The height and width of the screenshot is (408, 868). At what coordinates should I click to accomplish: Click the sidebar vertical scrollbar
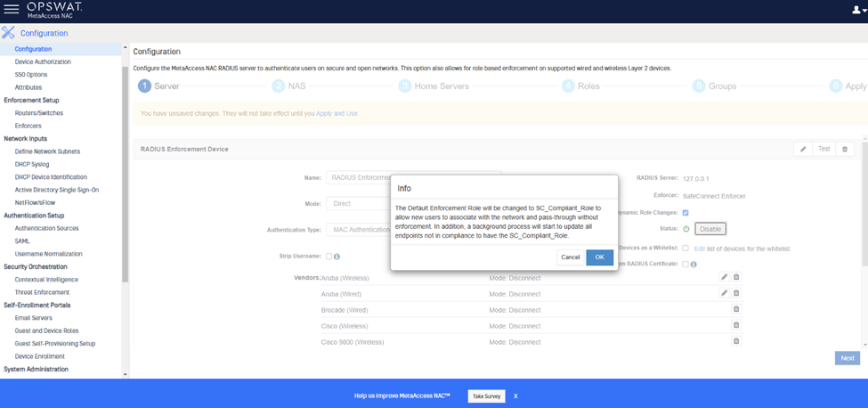[x=126, y=175]
